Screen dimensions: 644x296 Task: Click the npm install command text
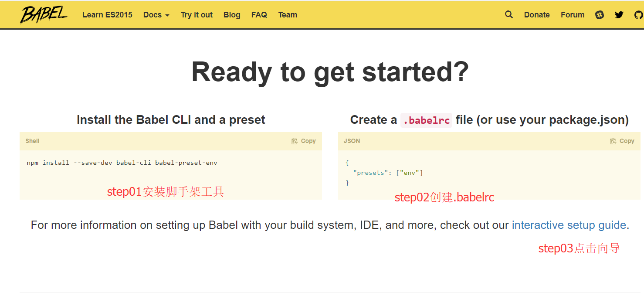tap(122, 163)
